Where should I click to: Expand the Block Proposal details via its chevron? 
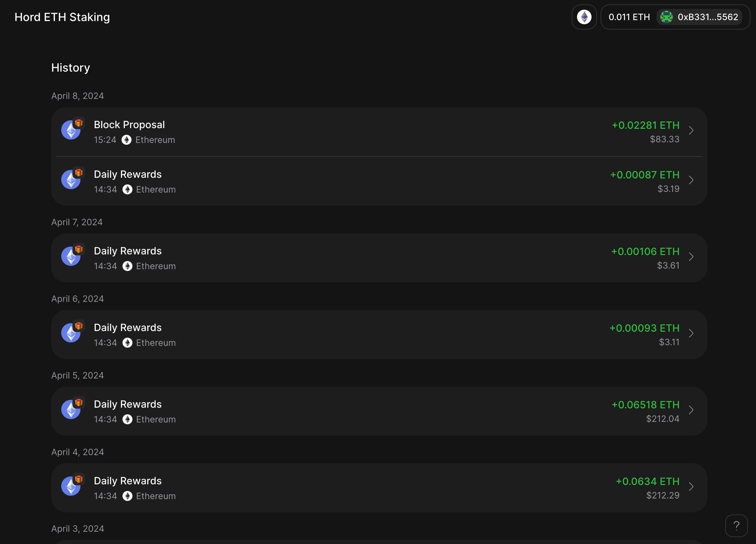point(691,131)
